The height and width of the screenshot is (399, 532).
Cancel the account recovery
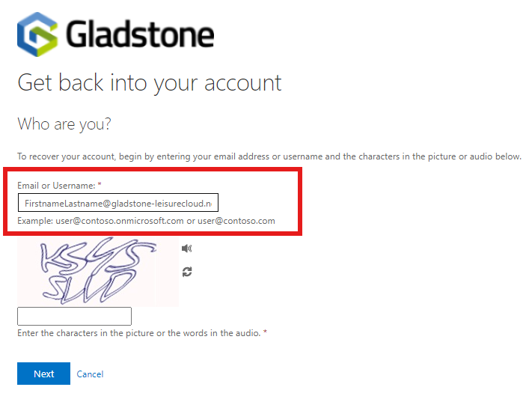pyautogui.click(x=90, y=374)
